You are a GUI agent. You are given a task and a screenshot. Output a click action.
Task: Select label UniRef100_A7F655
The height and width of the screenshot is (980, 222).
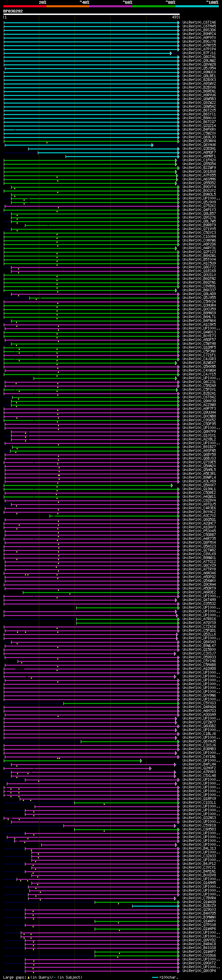tap(199, 175)
